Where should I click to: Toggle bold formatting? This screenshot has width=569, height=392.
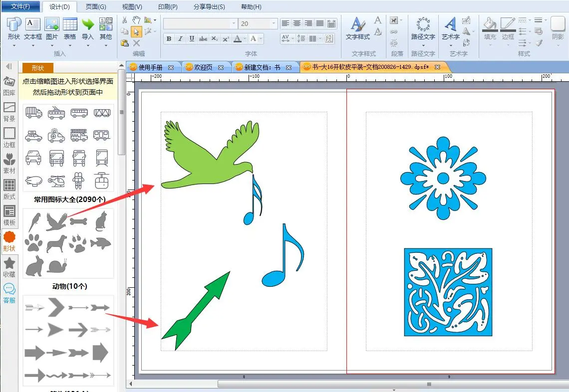click(x=169, y=39)
